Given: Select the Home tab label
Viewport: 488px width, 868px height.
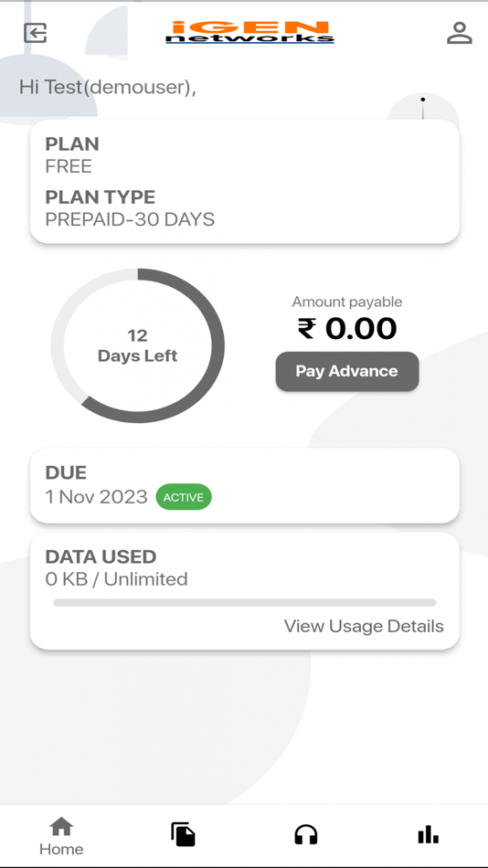Looking at the screenshot, I should click(x=61, y=849).
